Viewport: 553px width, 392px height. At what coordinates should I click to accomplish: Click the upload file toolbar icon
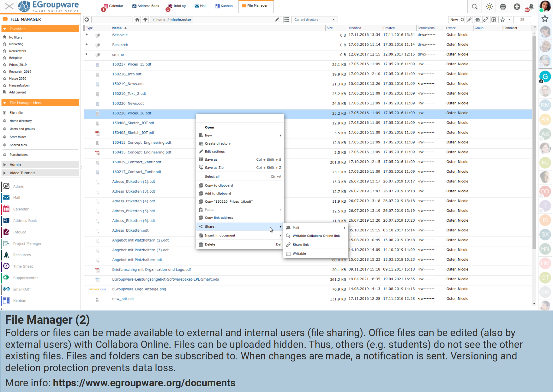tap(494, 20)
